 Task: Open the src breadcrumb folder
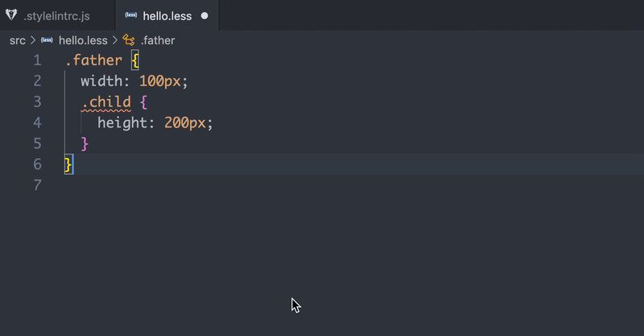pyautogui.click(x=18, y=40)
